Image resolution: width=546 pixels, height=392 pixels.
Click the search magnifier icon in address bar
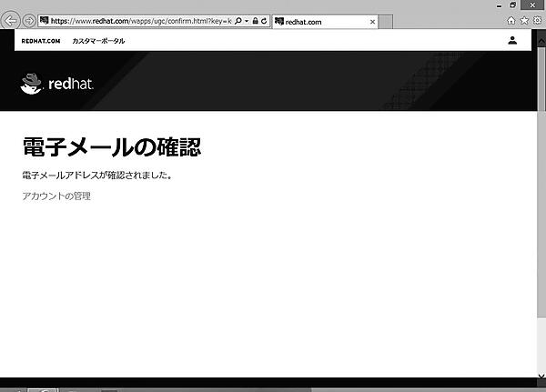(x=238, y=21)
